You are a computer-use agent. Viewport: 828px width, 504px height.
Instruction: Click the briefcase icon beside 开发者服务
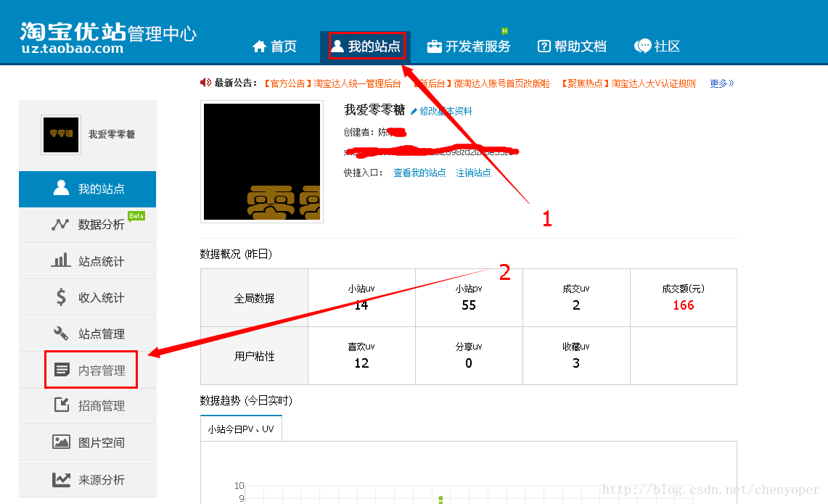click(x=434, y=46)
